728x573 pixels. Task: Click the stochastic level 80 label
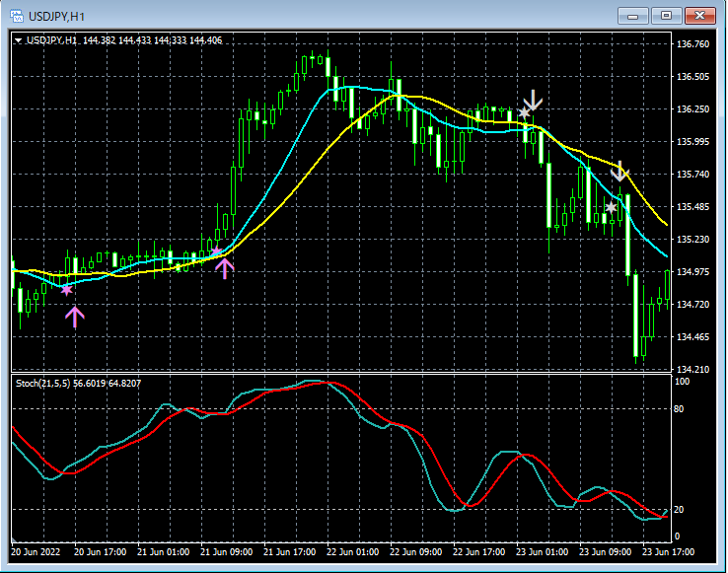[x=679, y=409]
